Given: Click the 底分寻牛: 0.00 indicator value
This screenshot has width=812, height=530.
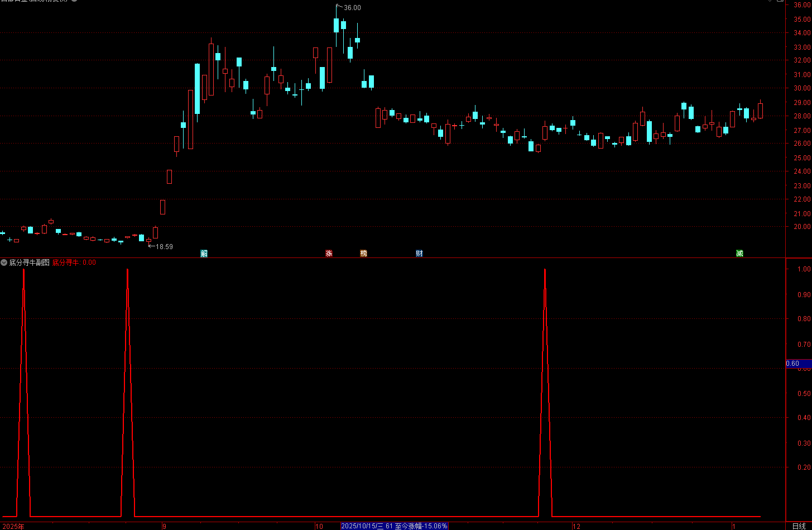Looking at the screenshot, I should pyautogui.click(x=74, y=262).
